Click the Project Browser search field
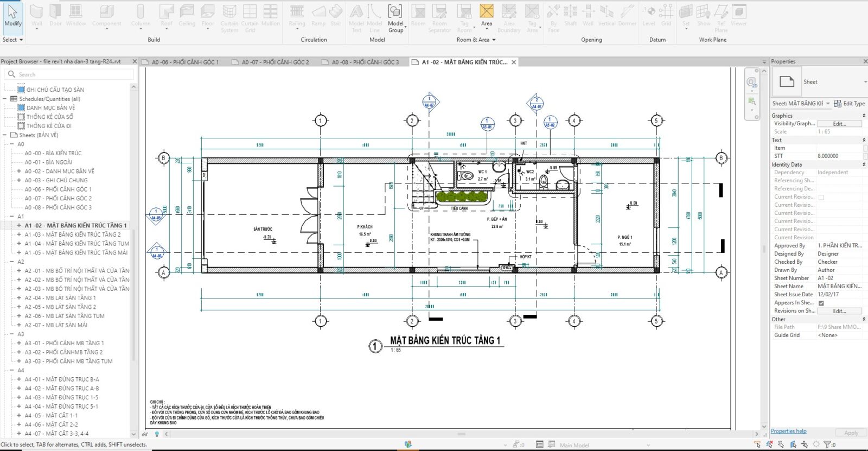 pyautogui.click(x=69, y=74)
